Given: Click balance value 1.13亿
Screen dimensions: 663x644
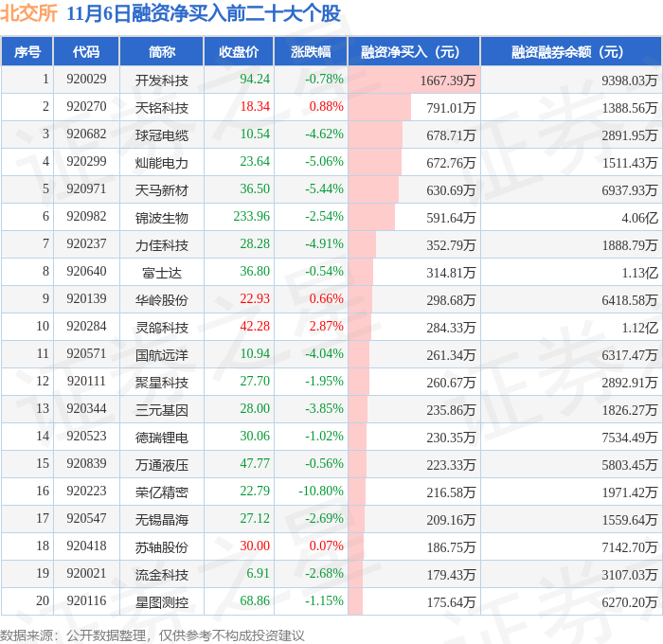Looking at the screenshot, I should [x=639, y=273].
